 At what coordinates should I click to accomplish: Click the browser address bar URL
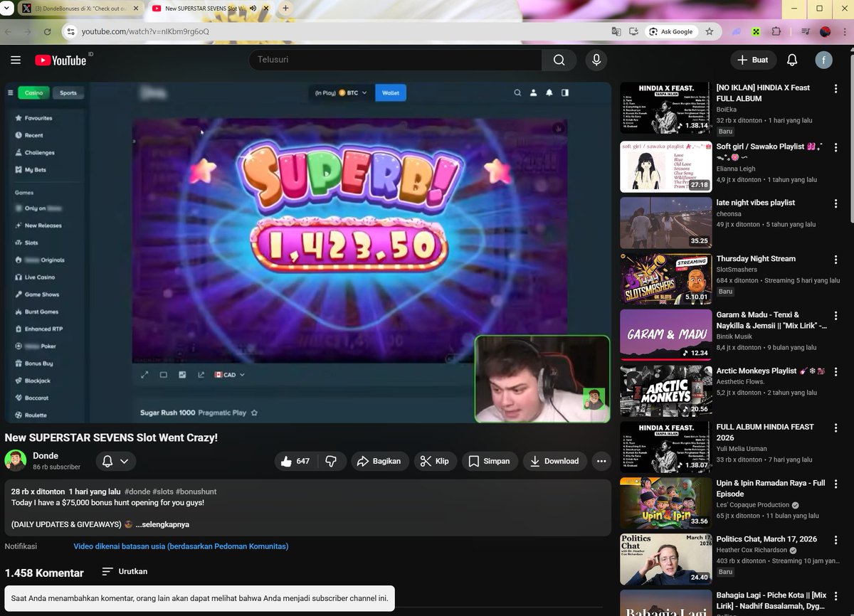click(x=145, y=31)
